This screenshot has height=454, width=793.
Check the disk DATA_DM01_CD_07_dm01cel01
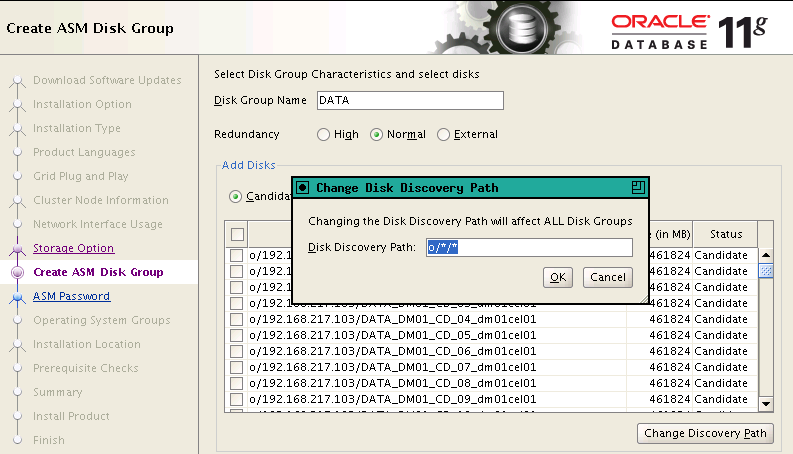pos(236,367)
